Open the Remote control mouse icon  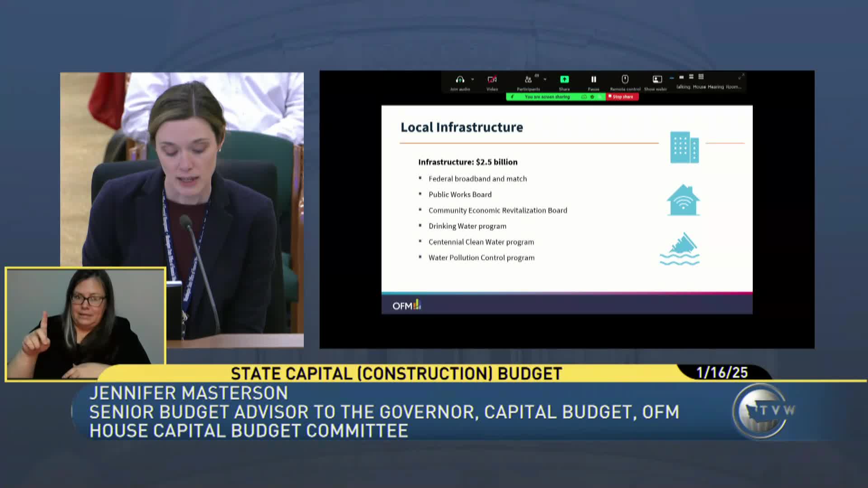625,80
